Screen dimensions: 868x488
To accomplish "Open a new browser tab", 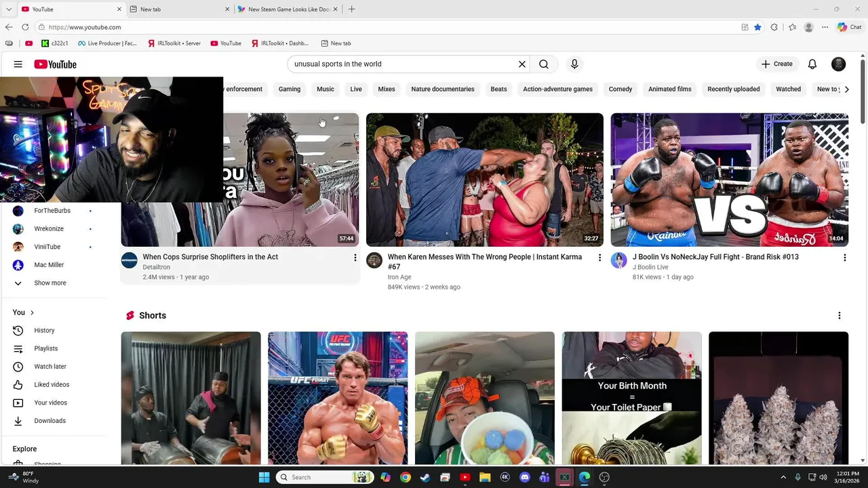I will (x=351, y=9).
